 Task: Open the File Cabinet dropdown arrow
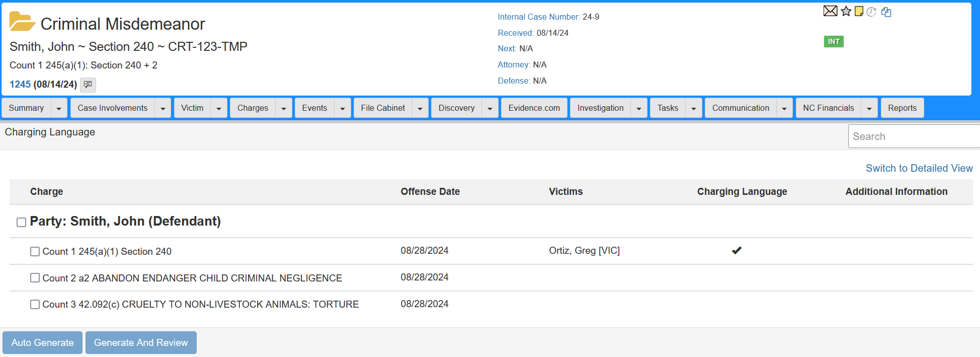(x=420, y=108)
